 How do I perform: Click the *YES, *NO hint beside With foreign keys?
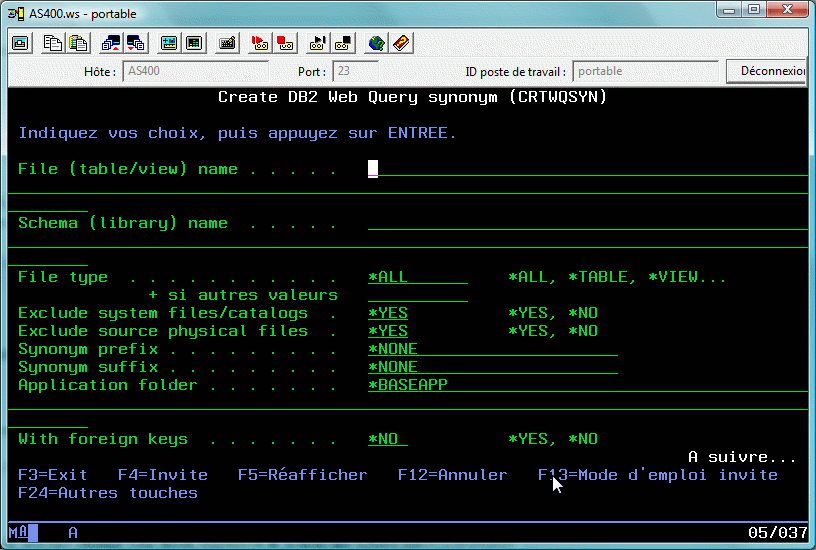(553, 439)
